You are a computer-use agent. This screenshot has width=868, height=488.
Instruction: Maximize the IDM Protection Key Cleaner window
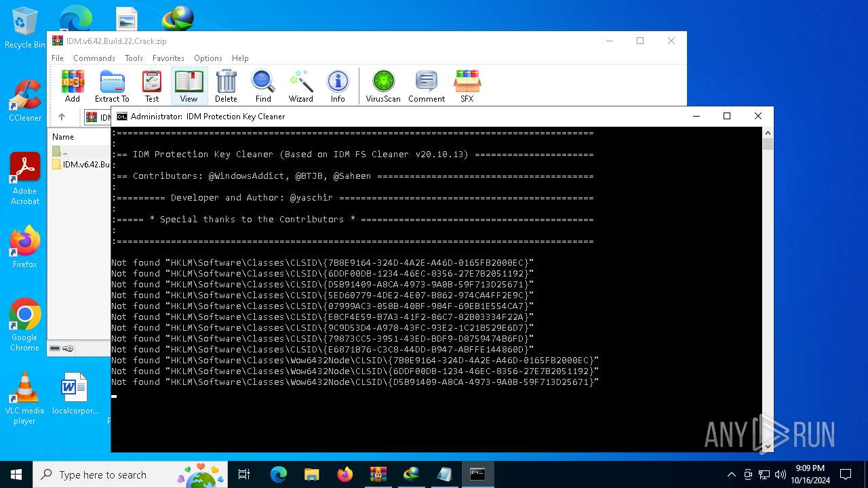pyautogui.click(x=727, y=117)
